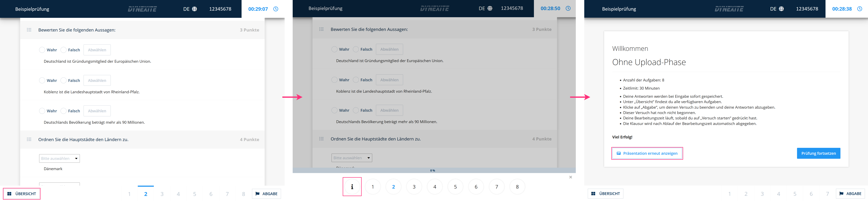868x201 pixels.
Task: Click Abwählen for Europäische Union statement, 00:29:07 screen
Action: tap(97, 50)
